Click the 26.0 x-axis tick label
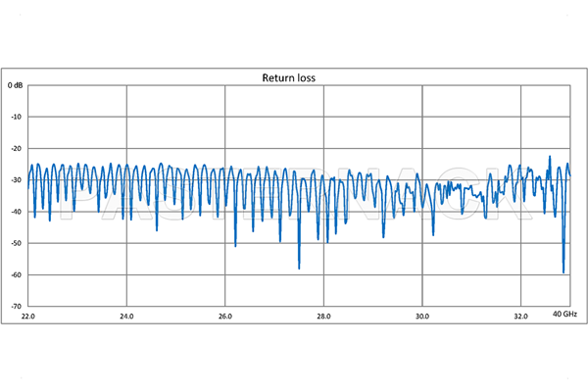This screenshot has height=392, width=588. (x=225, y=317)
